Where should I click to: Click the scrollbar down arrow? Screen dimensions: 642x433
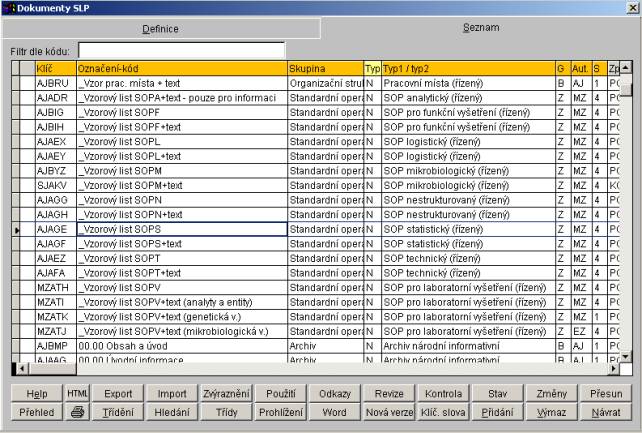pyautogui.click(x=626, y=355)
